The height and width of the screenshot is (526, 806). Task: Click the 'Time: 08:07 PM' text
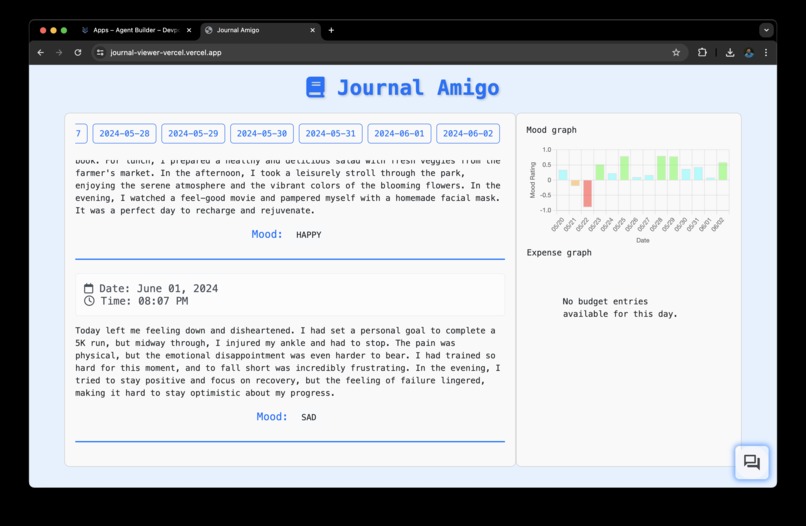(144, 301)
